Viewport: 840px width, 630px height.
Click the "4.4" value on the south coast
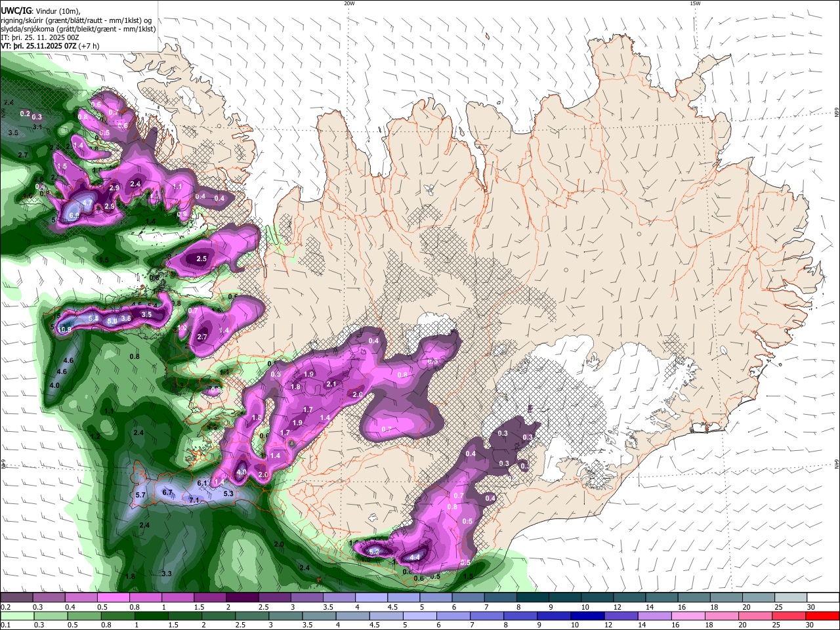[415, 557]
